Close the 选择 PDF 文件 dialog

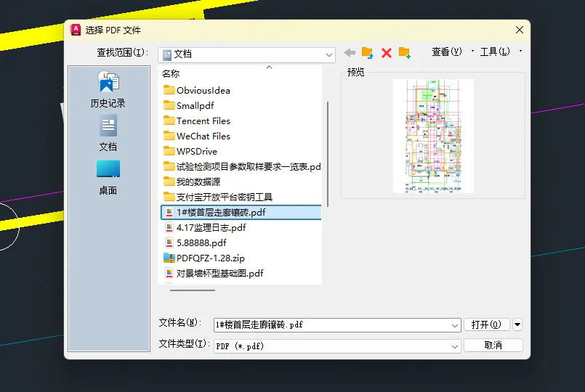520,30
